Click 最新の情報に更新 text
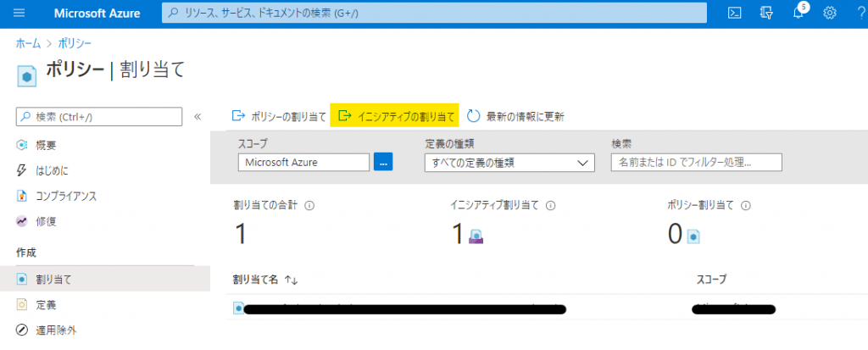The height and width of the screenshot is (350, 868). tap(525, 116)
